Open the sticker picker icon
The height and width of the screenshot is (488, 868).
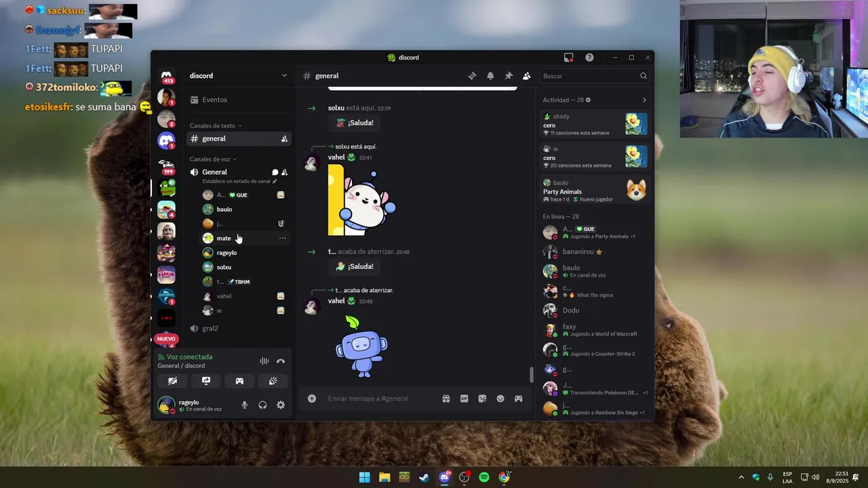[482, 399]
